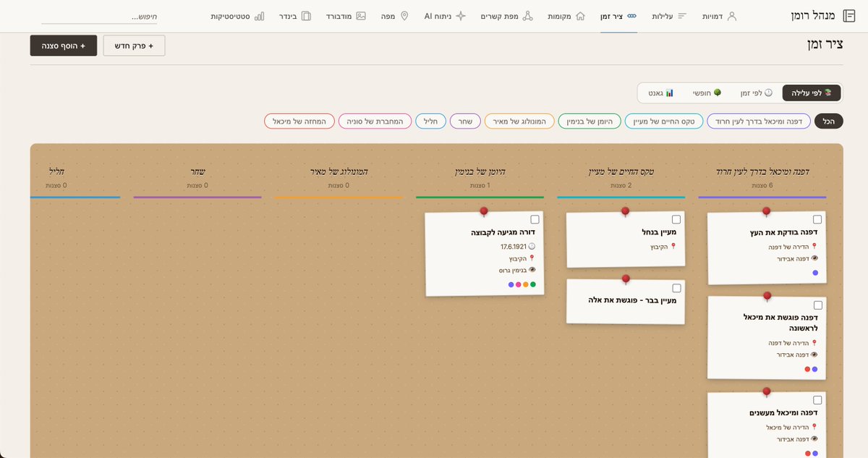Open מקומות via its house icon
The height and width of the screenshot is (458, 868).
(x=580, y=16)
